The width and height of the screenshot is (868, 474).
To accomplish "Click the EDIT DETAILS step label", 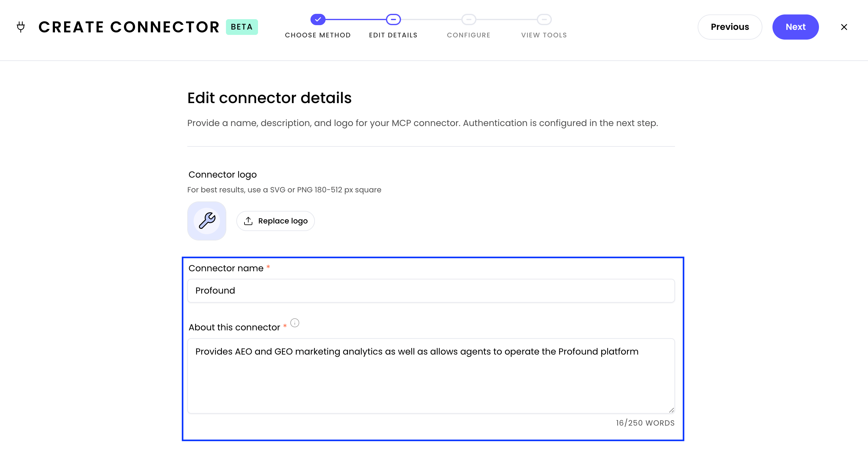I will coord(393,35).
